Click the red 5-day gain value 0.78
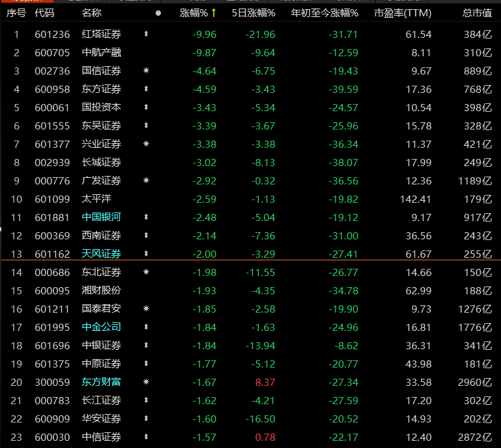This screenshot has width=501, height=448. [265, 437]
